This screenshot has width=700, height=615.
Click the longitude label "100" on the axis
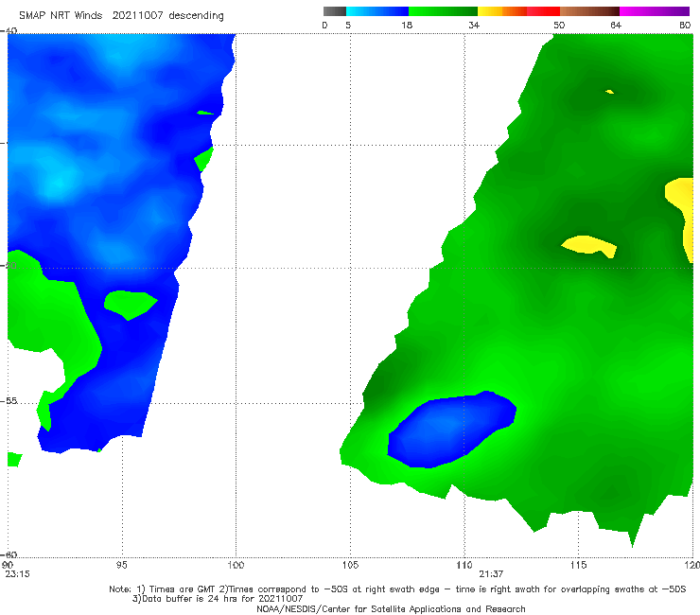pos(236,566)
